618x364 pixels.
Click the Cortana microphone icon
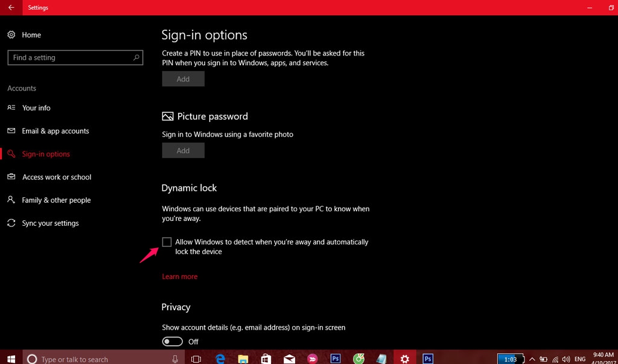click(175, 359)
